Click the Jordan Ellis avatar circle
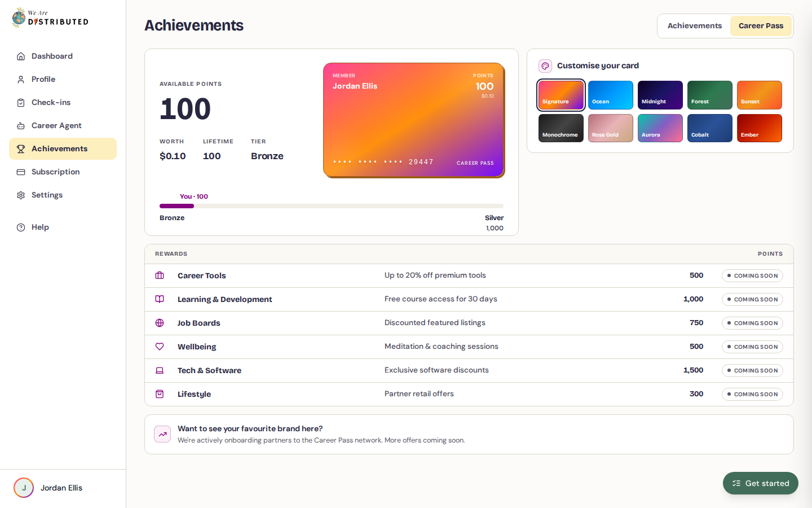Image resolution: width=812 pixels, height=508 pixels. (x=24, y=488)
